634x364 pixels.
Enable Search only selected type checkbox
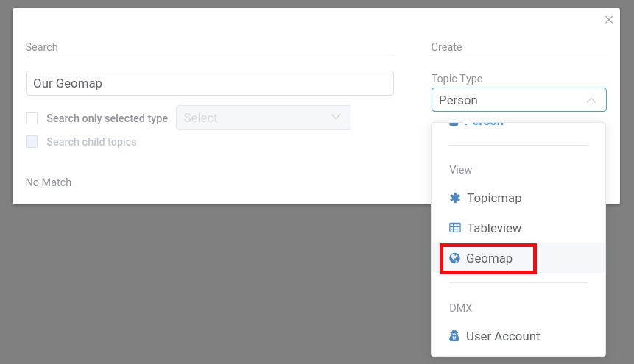coord(32,118)
